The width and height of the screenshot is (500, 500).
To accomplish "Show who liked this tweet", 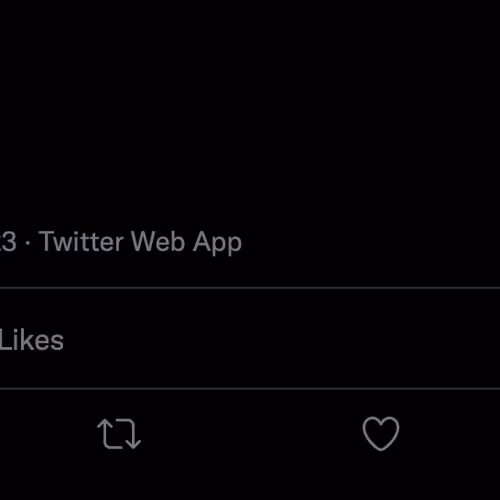I will [x=31, y=340].
